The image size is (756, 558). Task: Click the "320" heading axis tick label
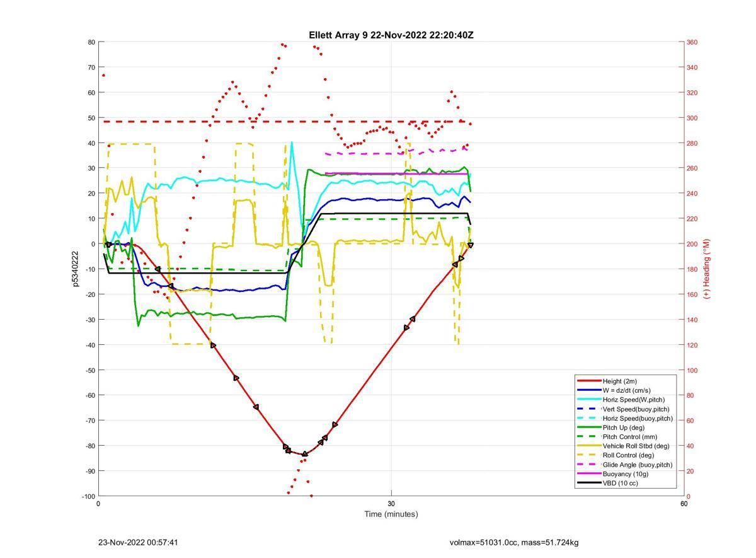coord(692,93)
